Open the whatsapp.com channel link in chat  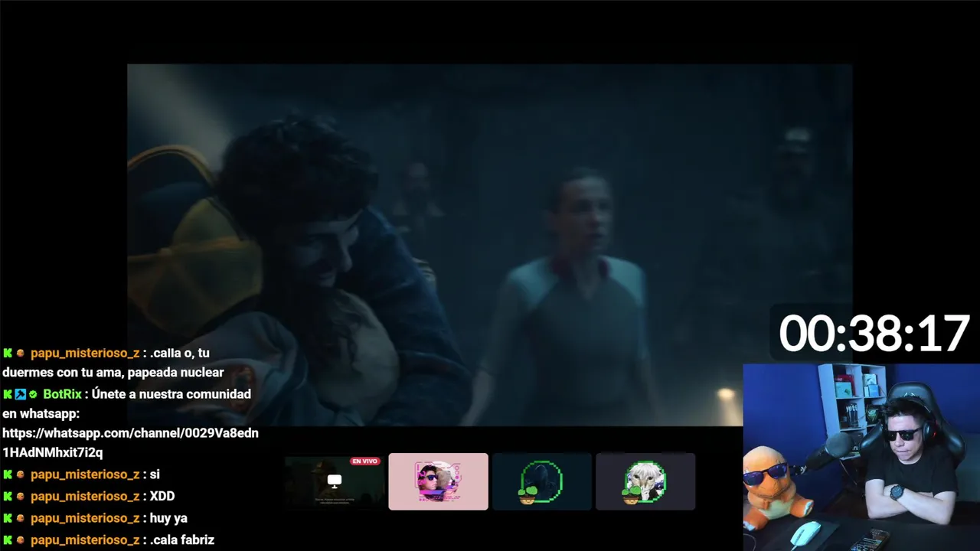tap(130, 442)
